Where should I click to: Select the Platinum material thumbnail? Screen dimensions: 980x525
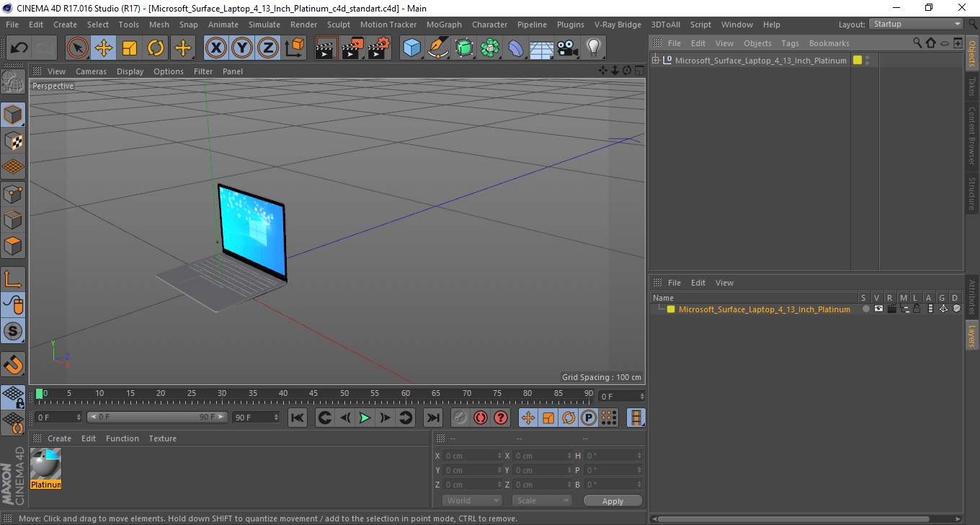point(46,464)
